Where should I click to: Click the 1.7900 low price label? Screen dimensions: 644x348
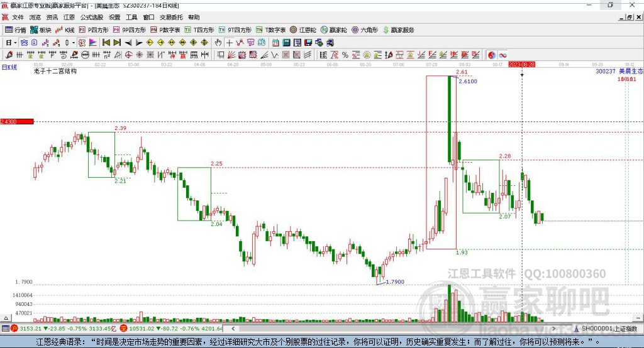tap(395, 281)
